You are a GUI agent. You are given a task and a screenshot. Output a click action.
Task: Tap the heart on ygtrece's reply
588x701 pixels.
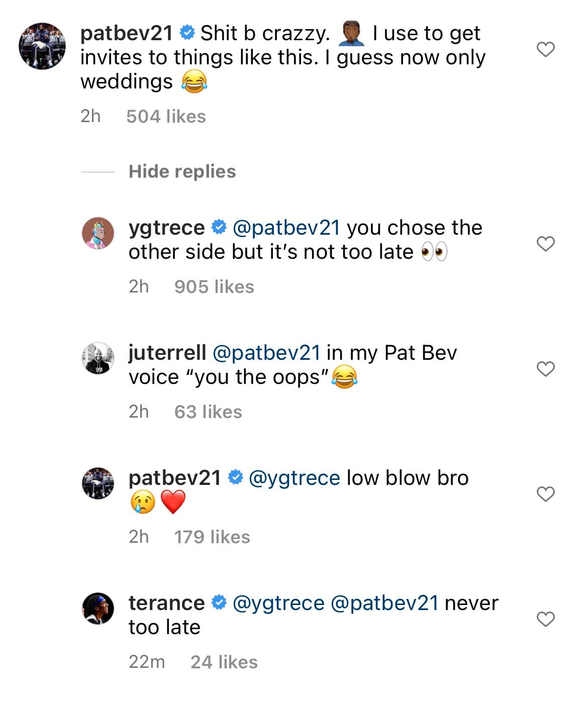[x=546, y=244]
